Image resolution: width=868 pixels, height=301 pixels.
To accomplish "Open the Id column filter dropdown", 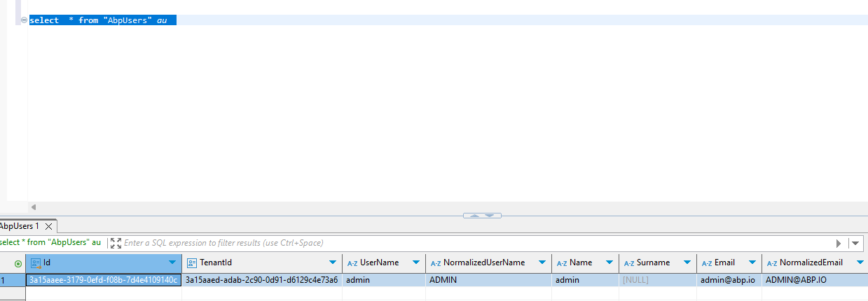I will [172, 263].
